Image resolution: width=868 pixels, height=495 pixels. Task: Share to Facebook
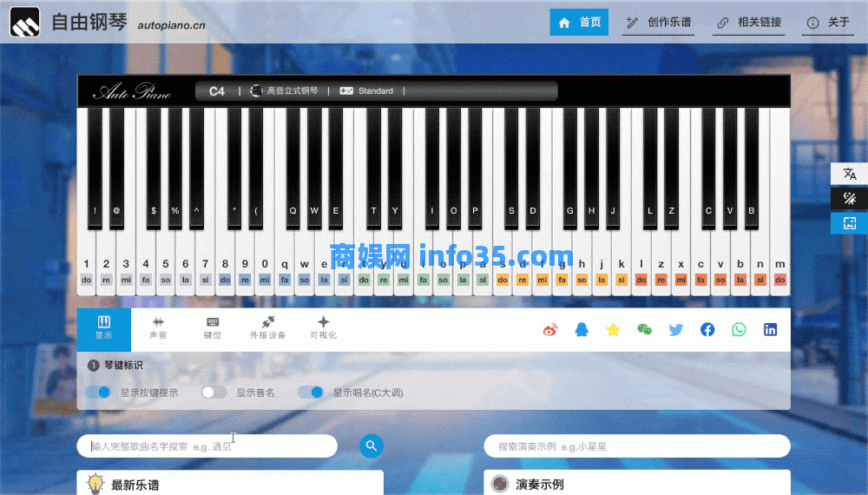(707, 330)
